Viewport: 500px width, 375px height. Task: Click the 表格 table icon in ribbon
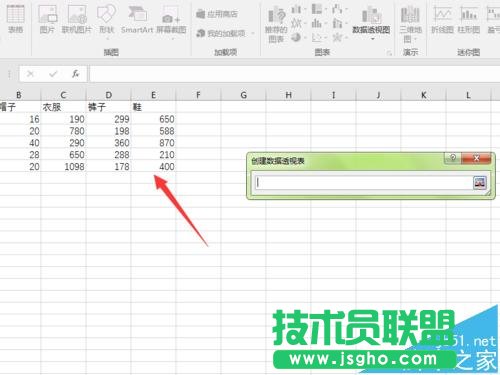coord(15,19)
